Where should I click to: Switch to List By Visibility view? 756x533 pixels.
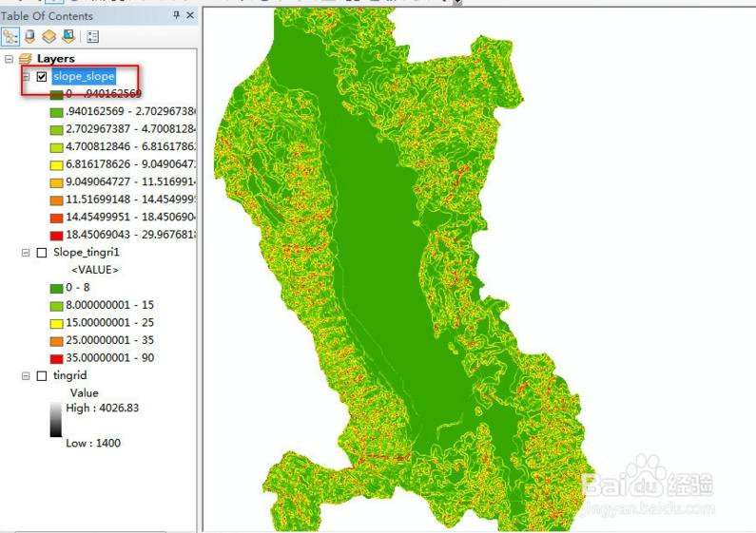(x=49, y=37)
